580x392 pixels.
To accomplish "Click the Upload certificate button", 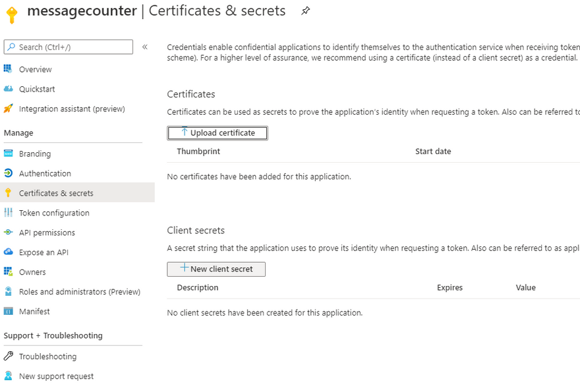I will (x=217, y=133).
